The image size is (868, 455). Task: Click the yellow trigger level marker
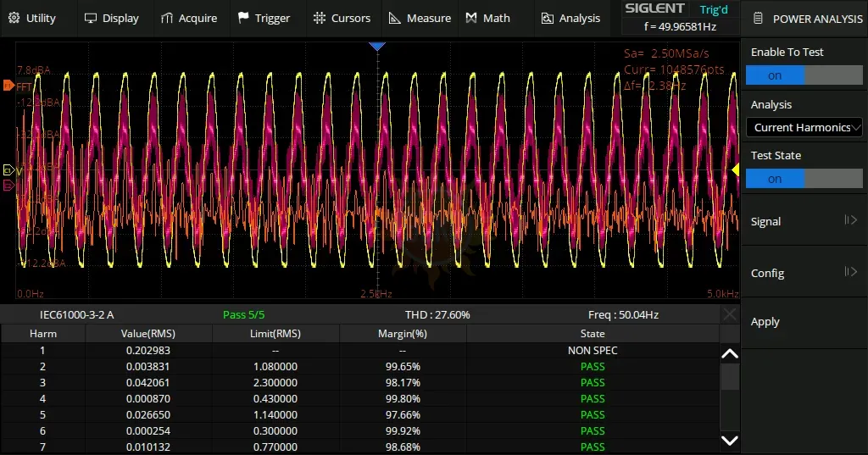pos(736,170)
